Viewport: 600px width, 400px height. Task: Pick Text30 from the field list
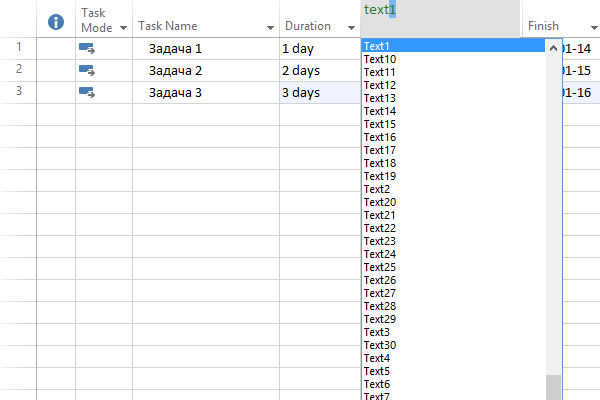point(381,345)
